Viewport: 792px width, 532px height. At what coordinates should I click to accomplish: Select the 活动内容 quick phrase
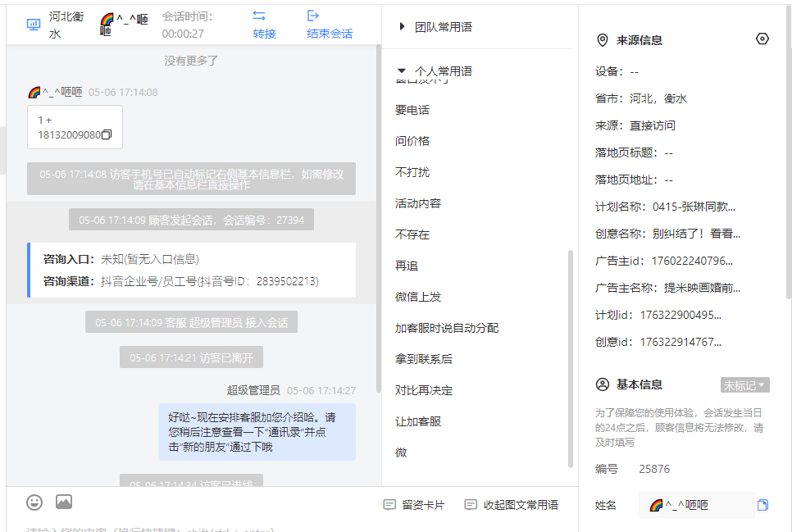418,203
